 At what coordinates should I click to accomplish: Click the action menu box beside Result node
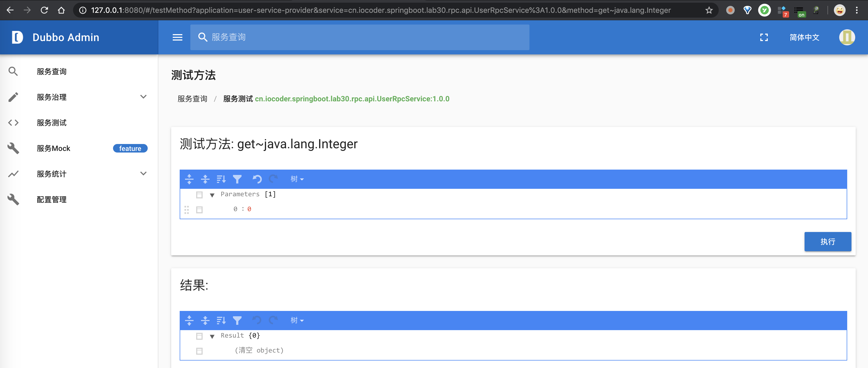[199, 336]
